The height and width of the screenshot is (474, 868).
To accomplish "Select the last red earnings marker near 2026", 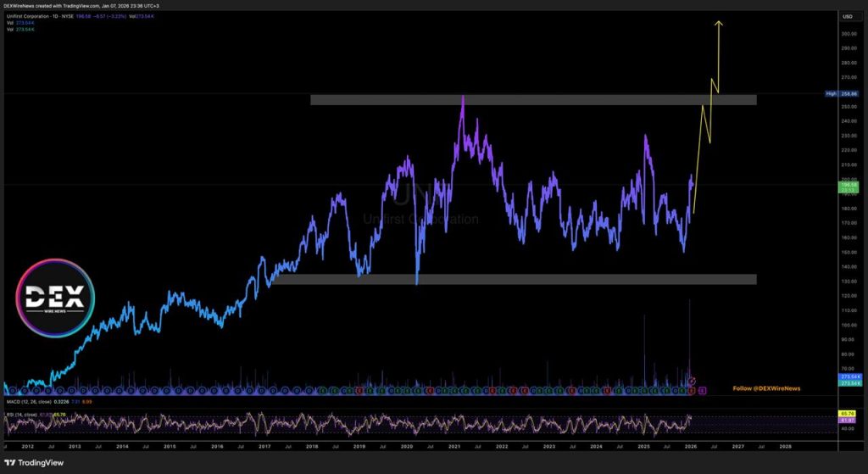I will [693, 389].
